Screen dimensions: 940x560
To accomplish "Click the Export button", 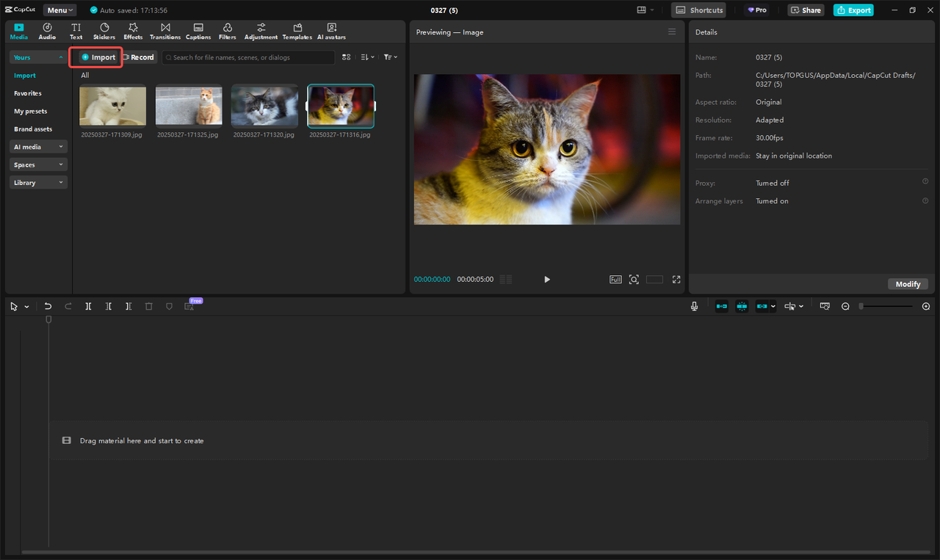I will pyautogui.click(x=853, y=10).
